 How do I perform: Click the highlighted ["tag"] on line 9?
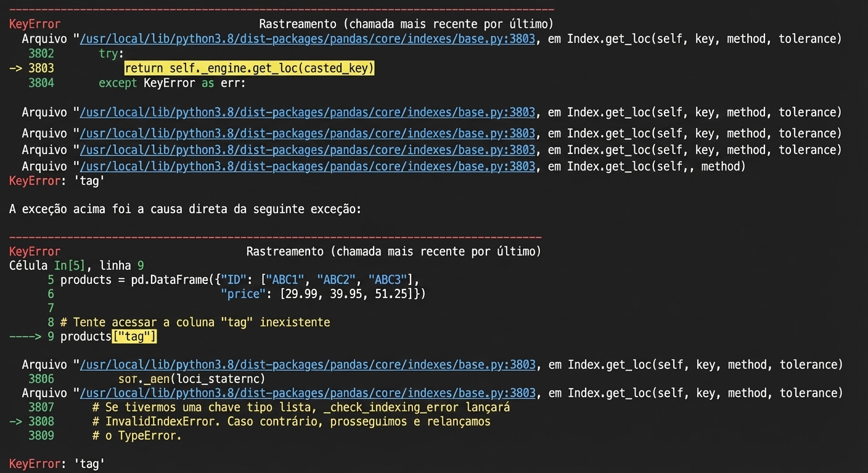pyautogui.click(x=134, y=336)
